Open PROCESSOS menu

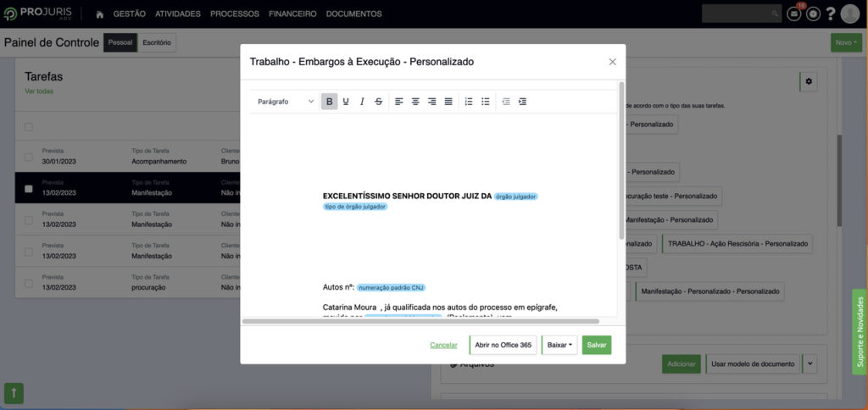[235, 14]
